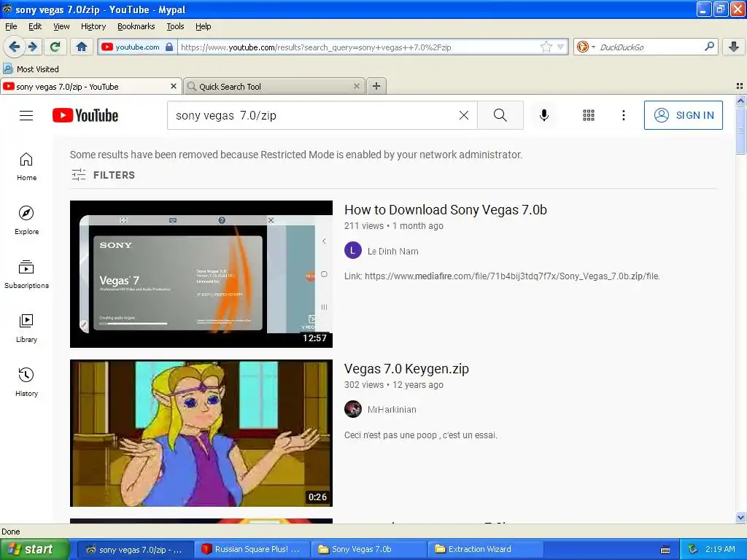Switch to Sony Vegas 7.0b folder taskbar item
The width and height of the screenshot is (747, 560).
tap(368, 549)
